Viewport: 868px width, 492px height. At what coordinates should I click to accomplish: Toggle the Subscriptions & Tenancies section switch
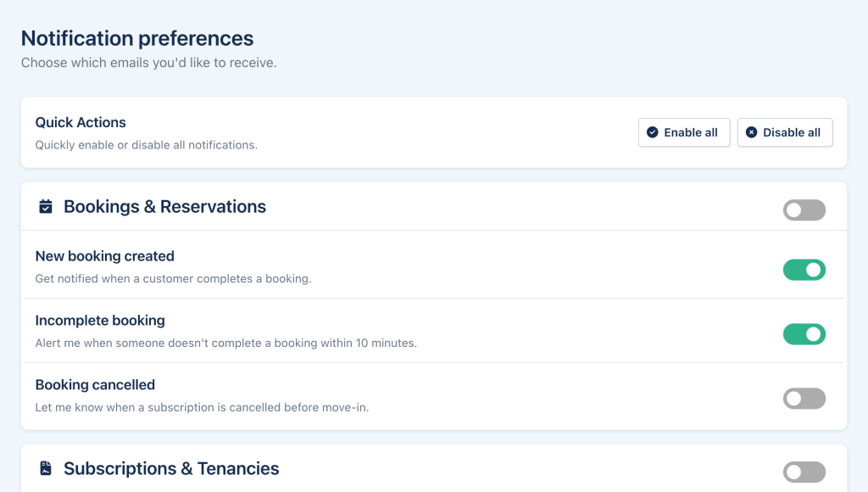804,472
